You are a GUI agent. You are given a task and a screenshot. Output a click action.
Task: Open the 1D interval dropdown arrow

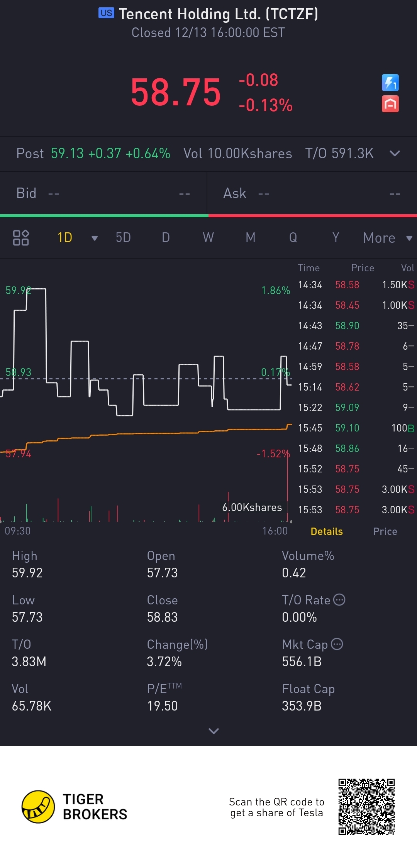[x=94, y=238]
